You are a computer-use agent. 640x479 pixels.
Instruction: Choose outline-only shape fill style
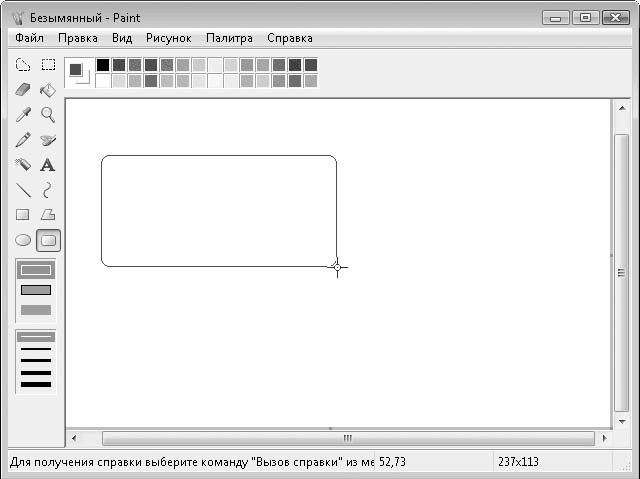[36, 270]
